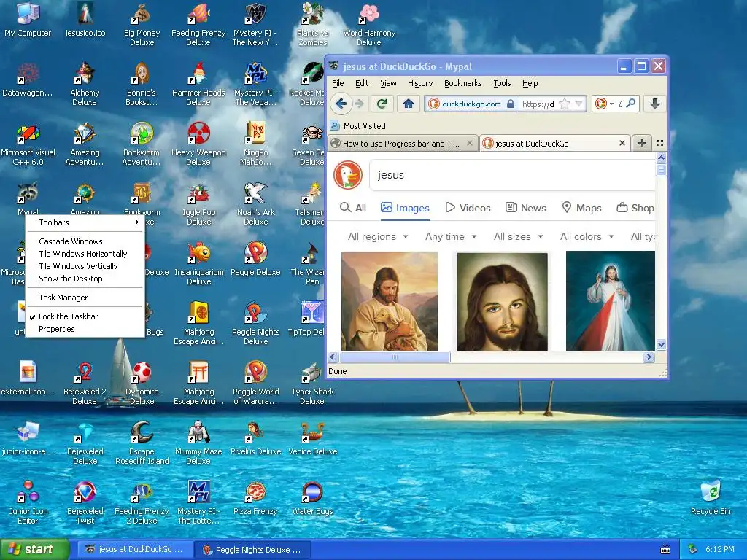747x560 pixels.
Task: Select the Noah's Ark Deluxe desktop icon
Action: [x=255, y=204]
